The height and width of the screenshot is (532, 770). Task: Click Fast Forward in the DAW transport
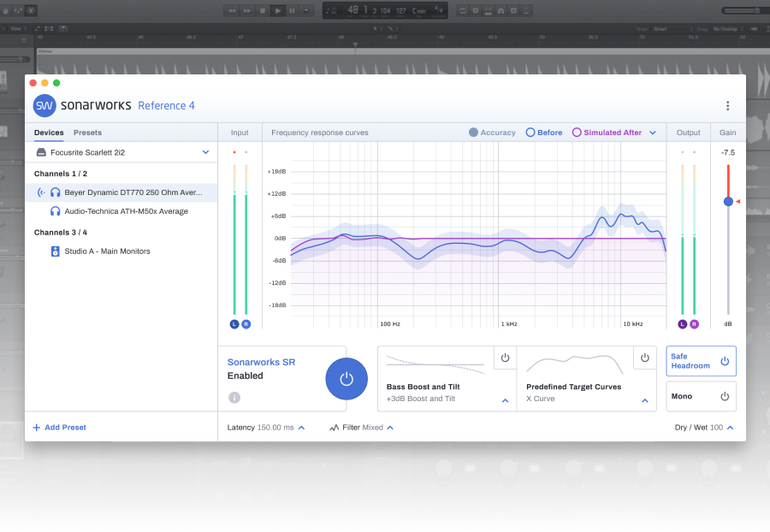[x=247, y=10]
